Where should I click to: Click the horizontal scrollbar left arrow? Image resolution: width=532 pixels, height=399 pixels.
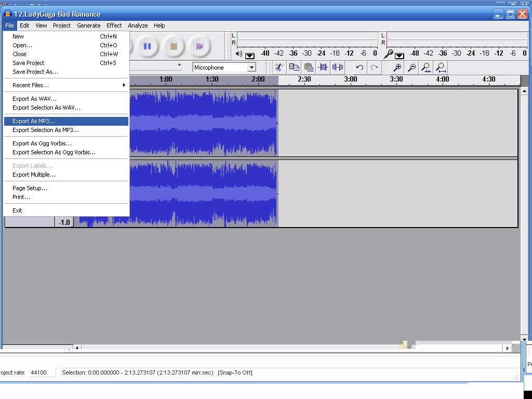[x=77, y=348]
